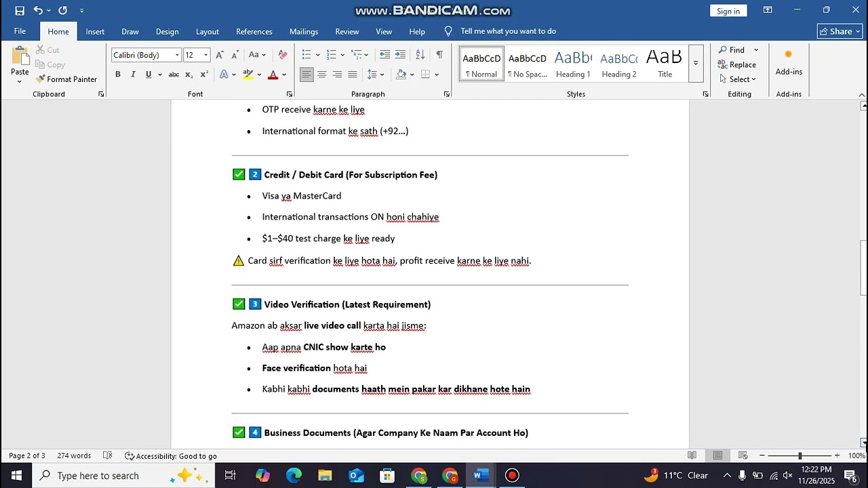This screenshot has width=868, height=488.
Task: Clear all formatting eraser icon
Action: pos(283,55)
